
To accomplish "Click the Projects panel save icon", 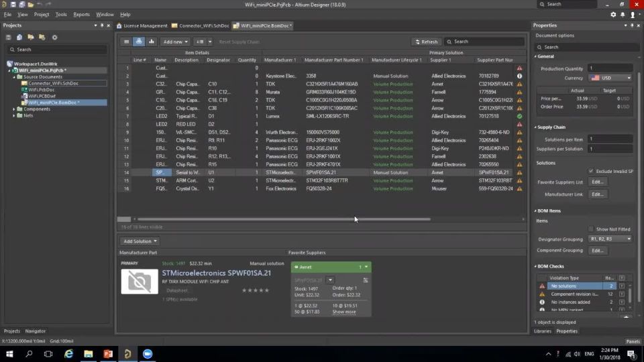I will [8, 38].
